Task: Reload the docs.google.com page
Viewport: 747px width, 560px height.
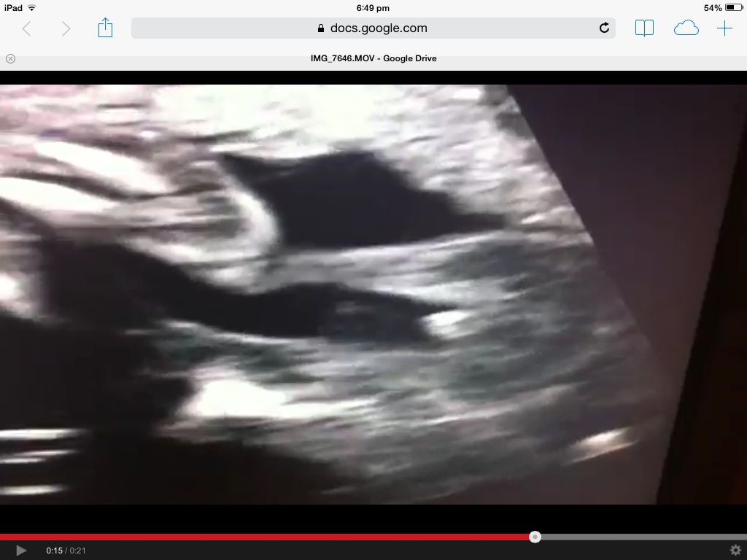Action: (x=604, y=28)
